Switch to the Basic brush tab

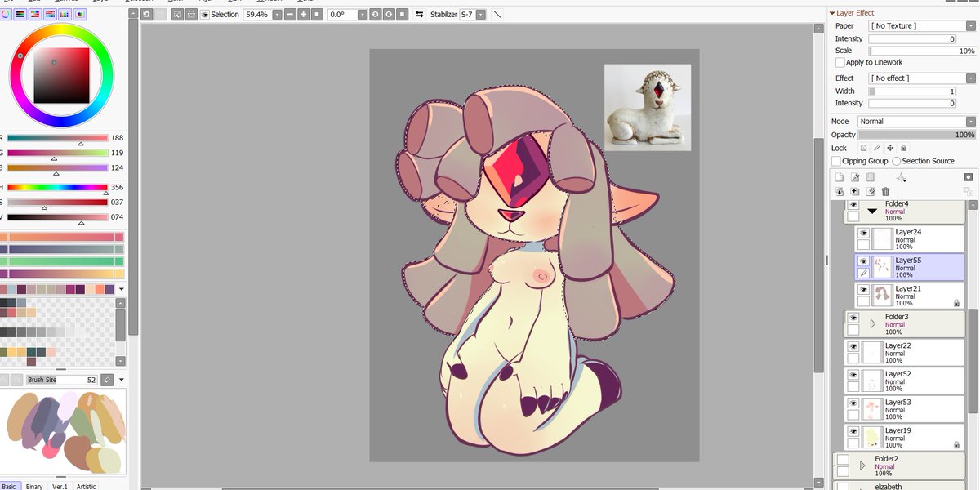(9, 486)
